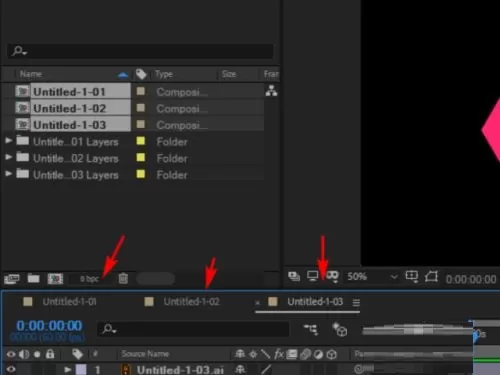
Task: Open the Interpret Footage button in Project panel
Action: 12,279
